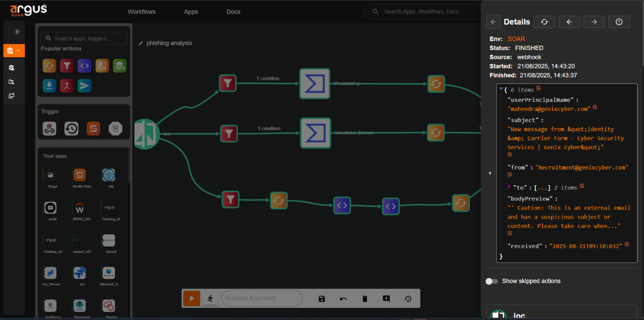Select the Shuffle Tools app

coord(80,175)
